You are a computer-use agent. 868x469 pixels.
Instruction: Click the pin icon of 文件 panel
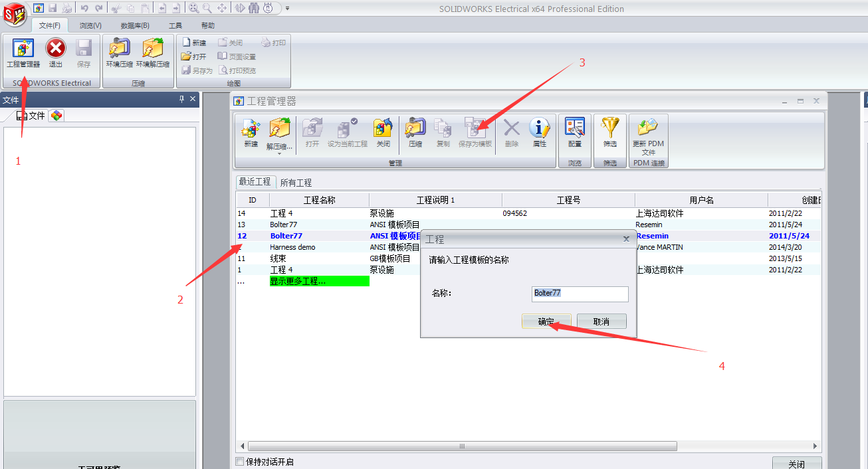181,99
